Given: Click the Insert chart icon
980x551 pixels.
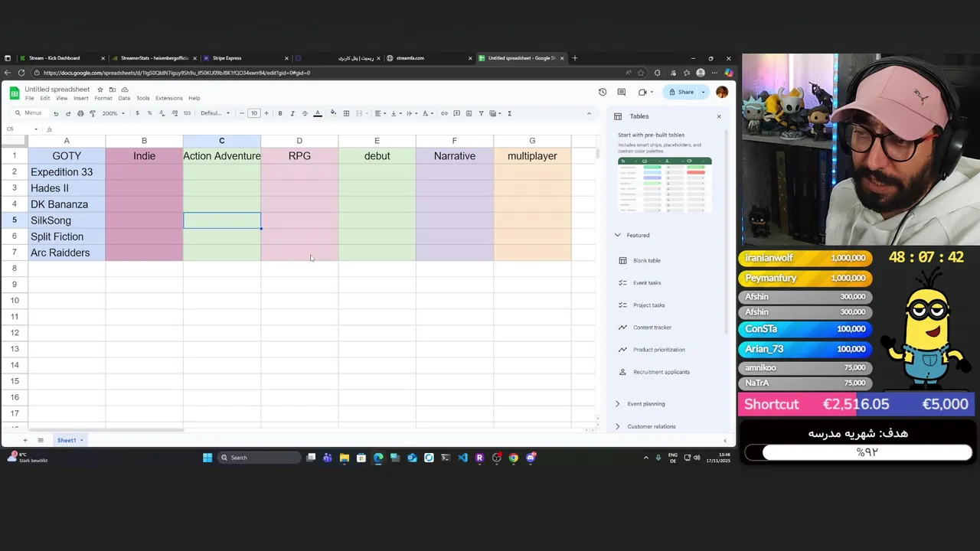Looking at the screenshot, I should (x=469, y=113).
